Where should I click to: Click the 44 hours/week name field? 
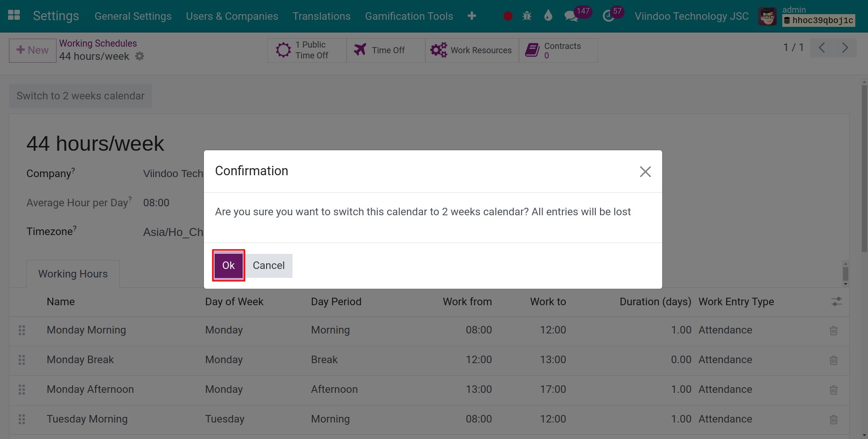(95, 144)
